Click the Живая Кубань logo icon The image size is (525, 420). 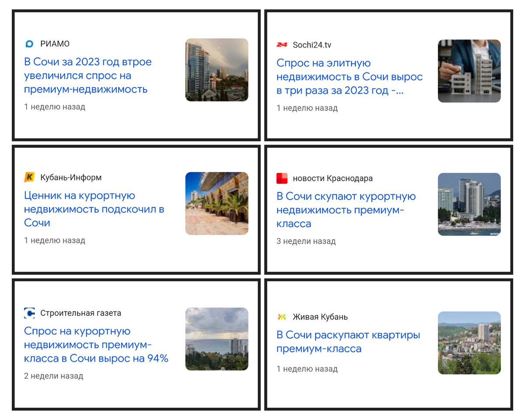coord(282,317)
